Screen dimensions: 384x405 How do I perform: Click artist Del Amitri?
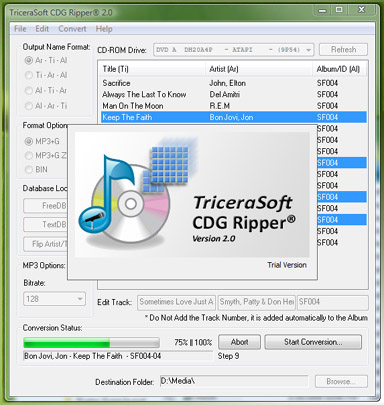(x=224, y=94)
